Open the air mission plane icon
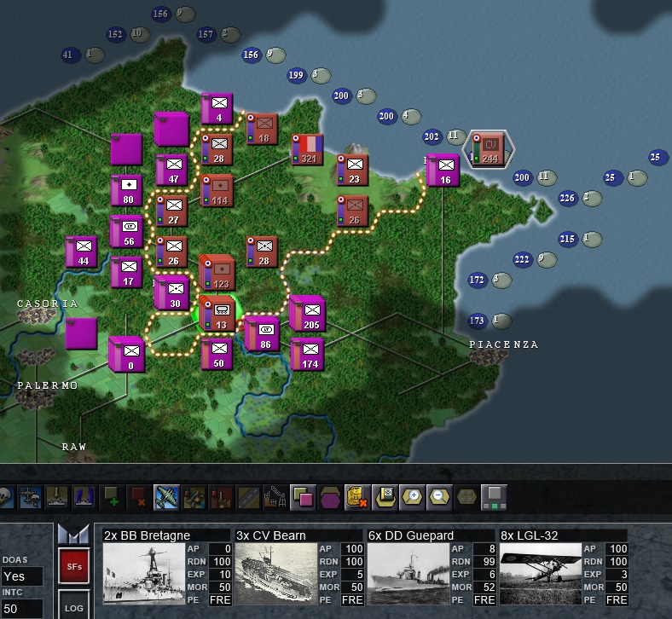 (x=166, y=497)
